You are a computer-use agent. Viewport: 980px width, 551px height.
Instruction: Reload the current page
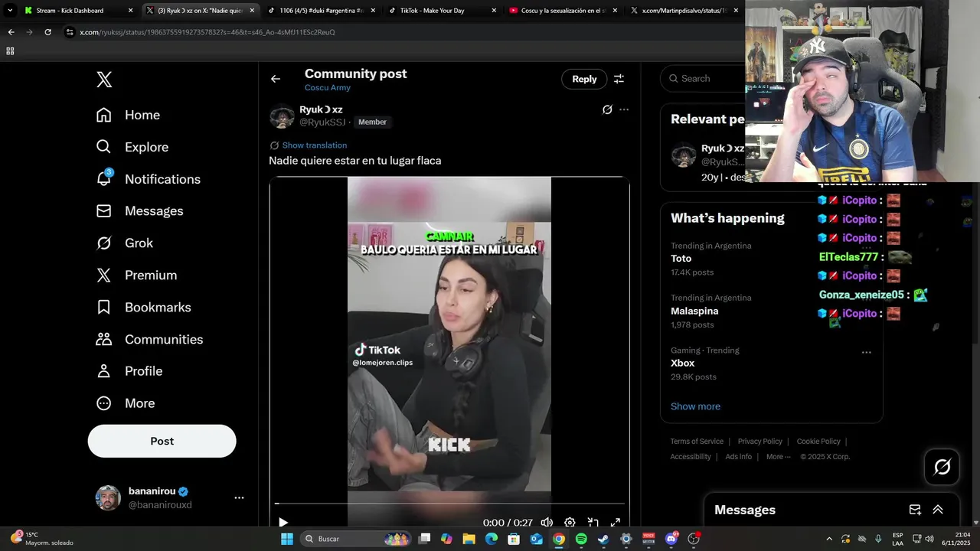pos(47,32)
